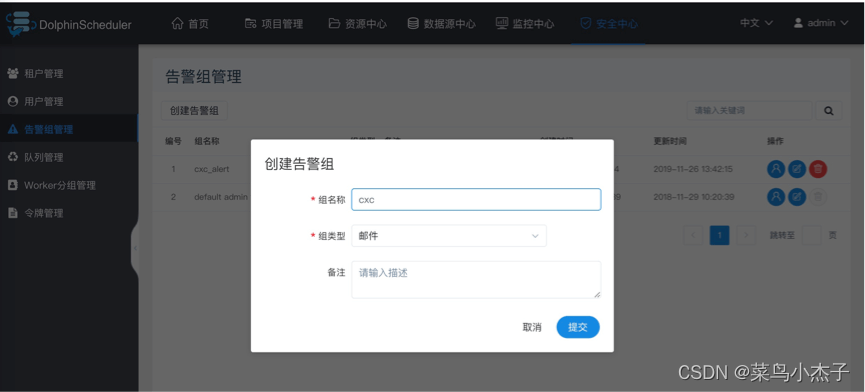Screen dimensions: 865x392
Task: Go to 项目管理 in top navigation
Action: [274, 24]
